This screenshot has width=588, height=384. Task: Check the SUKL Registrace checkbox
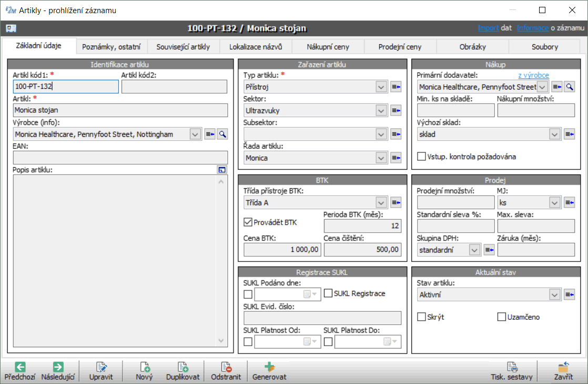point(328,293)
